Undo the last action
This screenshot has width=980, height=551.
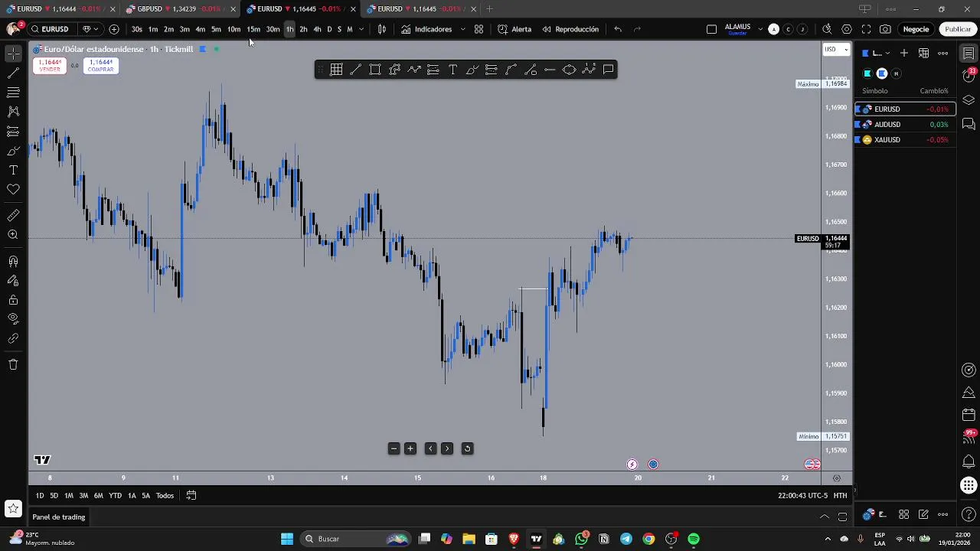[618, 29]
